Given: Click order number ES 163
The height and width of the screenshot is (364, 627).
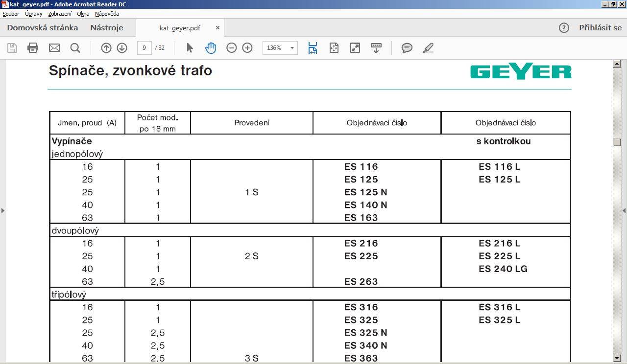Looking at the screenshot, I should point(361,218).
